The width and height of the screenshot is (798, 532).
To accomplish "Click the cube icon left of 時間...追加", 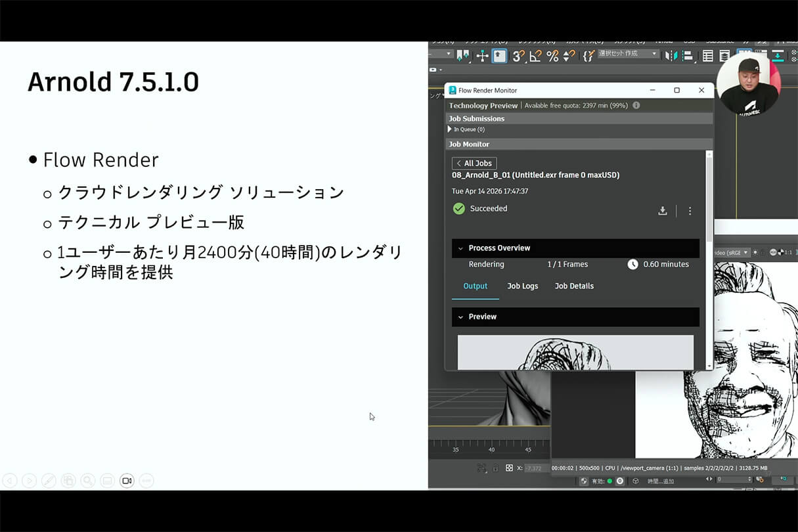I will click(635, 481).
